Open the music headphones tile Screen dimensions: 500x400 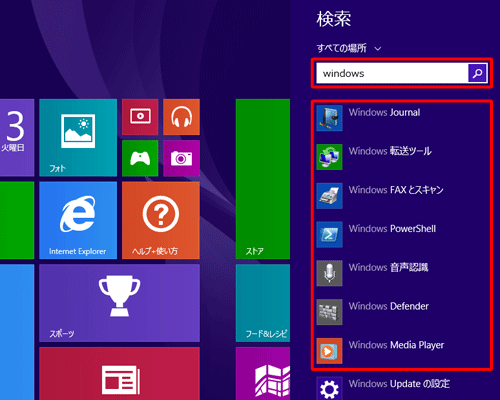pyautogui.click(x=181, y=117)
